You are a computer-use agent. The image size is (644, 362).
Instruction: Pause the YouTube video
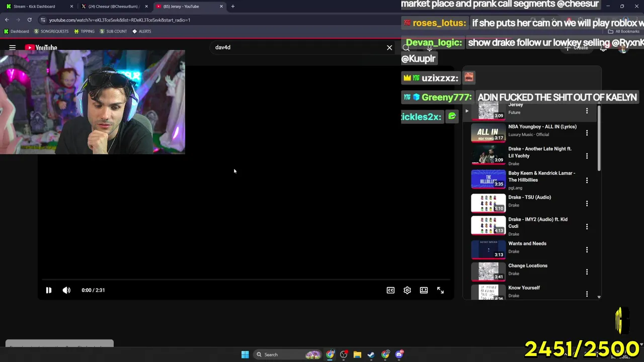49,290
